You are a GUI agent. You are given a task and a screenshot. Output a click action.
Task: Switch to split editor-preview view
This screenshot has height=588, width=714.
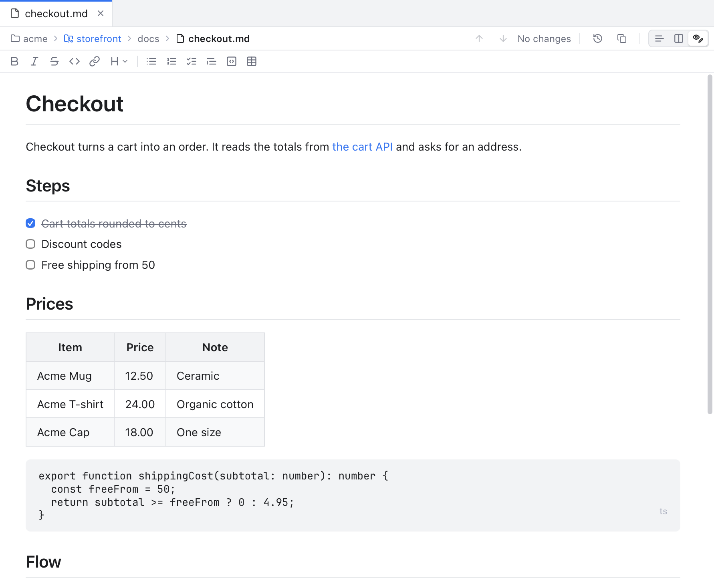[679, 38]
